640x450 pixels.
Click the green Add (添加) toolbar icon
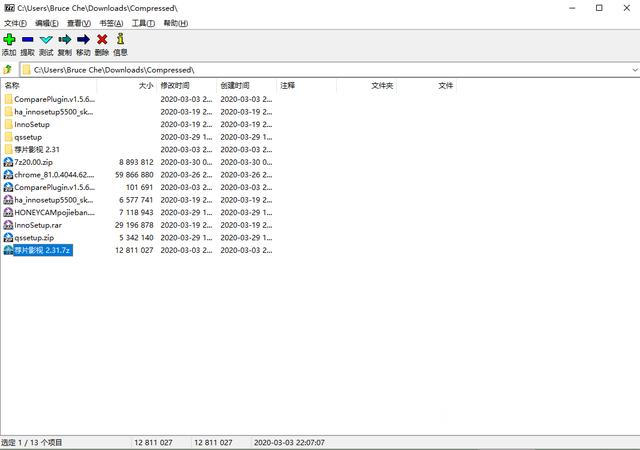click(9, 40)
